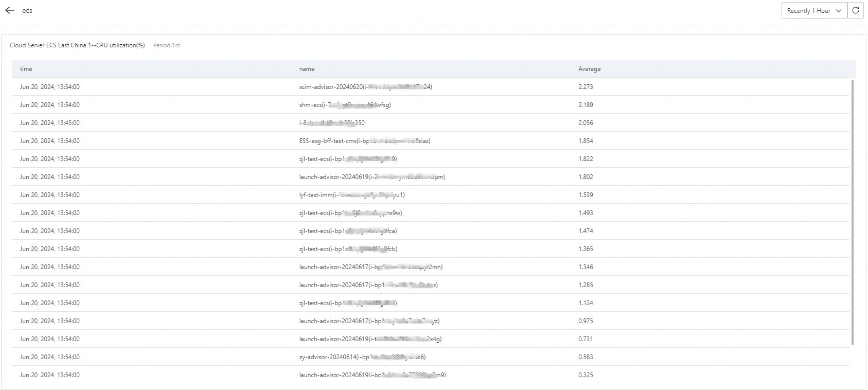Select the instance name ending in 350
The height and width of the screenshot is (390, 868).
pos(332,123)
